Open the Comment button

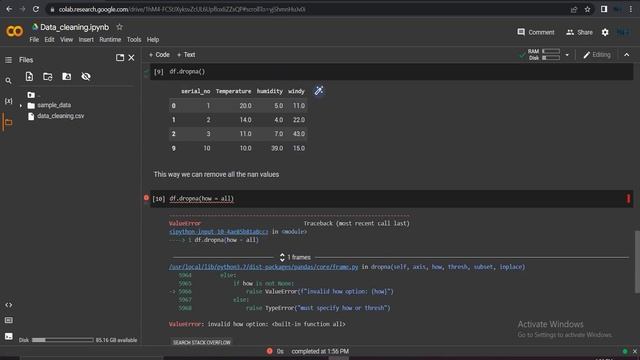pyautogui.click(x=536, y=32)
